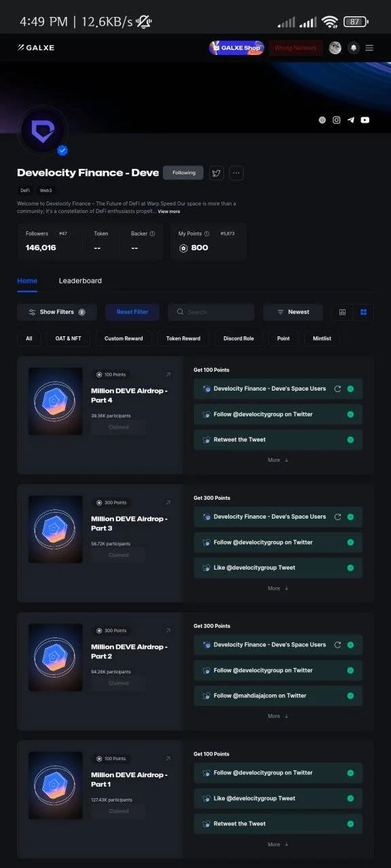
Task: Expand More tasks under Part 1
Action: click(x=278, y=844)
